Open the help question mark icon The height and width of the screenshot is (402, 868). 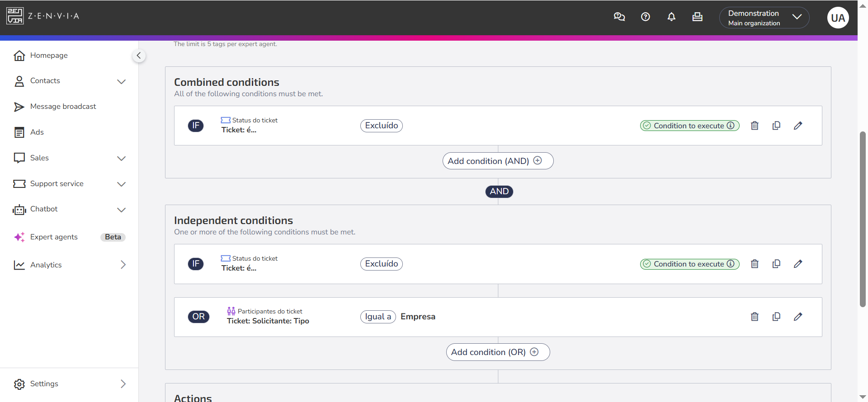[x=646, y=17]
